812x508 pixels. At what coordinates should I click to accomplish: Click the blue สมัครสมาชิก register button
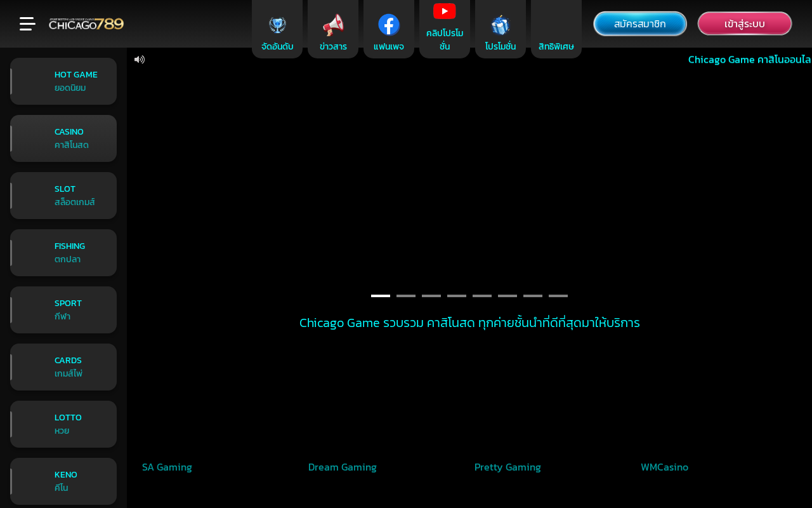pos(640,23)
